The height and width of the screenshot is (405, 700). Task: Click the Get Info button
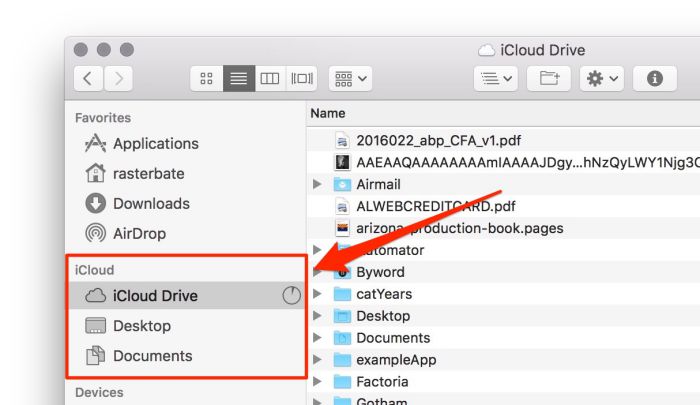coord(655,79)
